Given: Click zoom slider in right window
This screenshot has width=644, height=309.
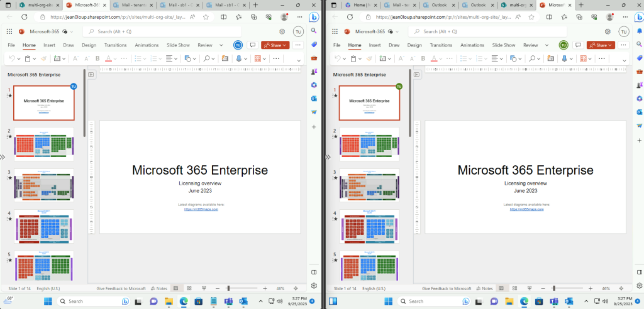Looking at the screenshot, I should point(568,288).
